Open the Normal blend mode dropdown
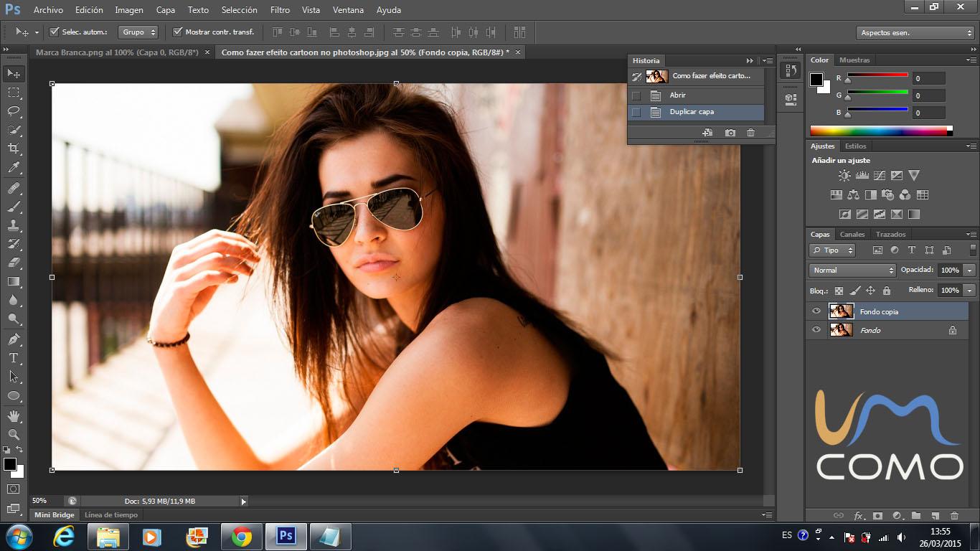Viewport: 980px width, 551px height. [852, 270]
